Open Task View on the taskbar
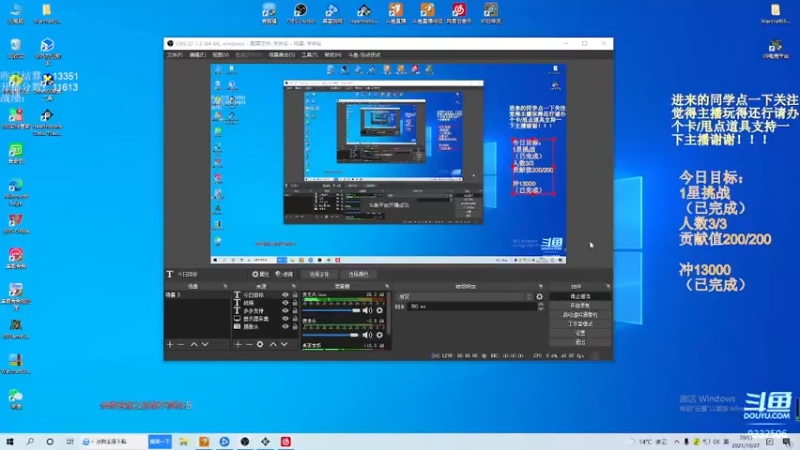This screenshot has height=450, width=800. (69, 441)
